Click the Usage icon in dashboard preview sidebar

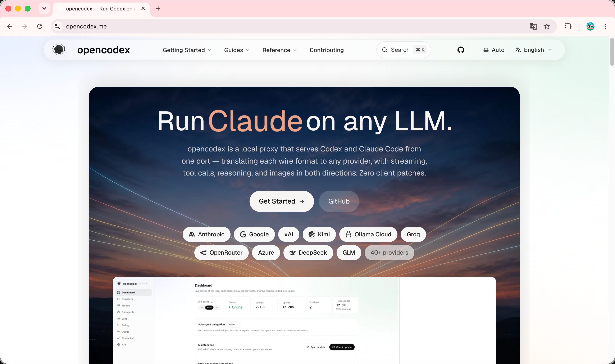[x=119, y=332]
